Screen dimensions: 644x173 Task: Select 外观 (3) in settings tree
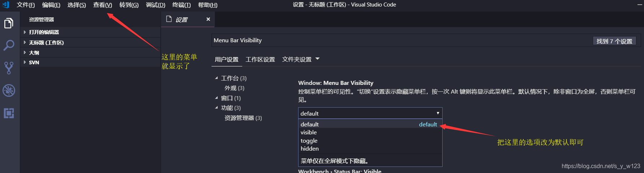tap(234, 88)
